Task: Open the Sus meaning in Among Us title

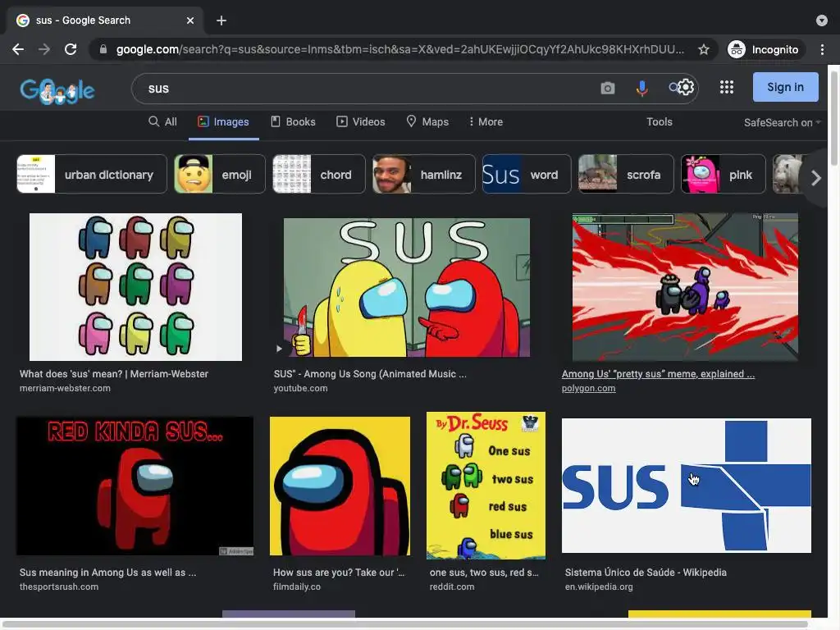Action: coord(107,572)
